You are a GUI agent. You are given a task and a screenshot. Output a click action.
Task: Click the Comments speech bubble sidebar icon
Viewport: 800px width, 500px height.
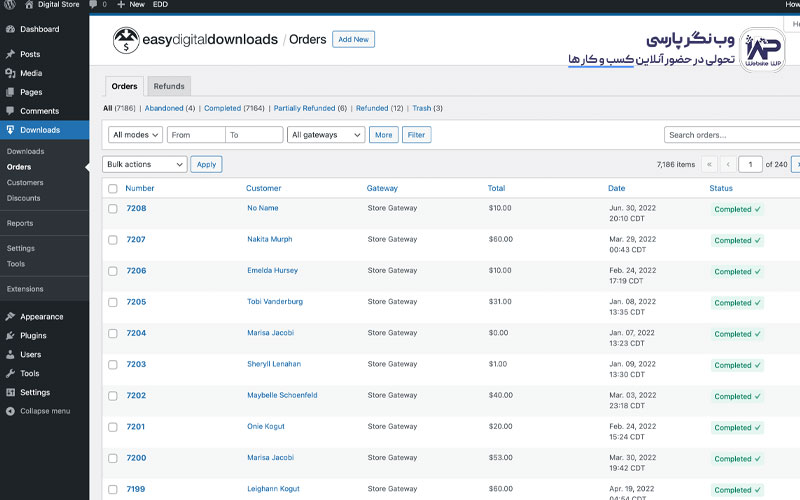(x=10, y=111)
